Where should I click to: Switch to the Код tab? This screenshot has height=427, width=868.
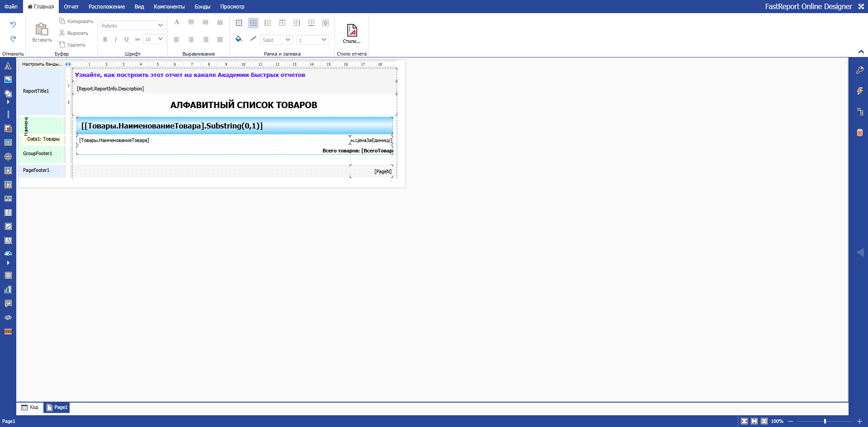click(x=30, y=408)
